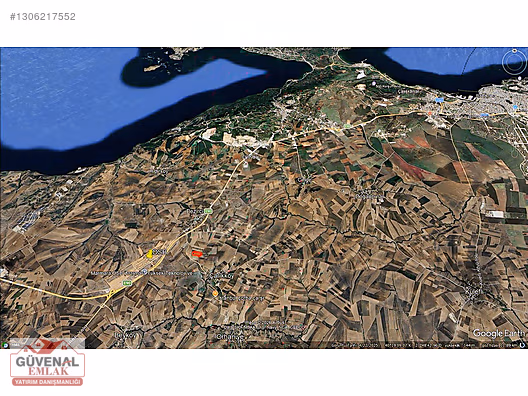Click the Çanakköy village label
Image resolution: width=528 pixels, height=396 pixels.
point(222,276)
